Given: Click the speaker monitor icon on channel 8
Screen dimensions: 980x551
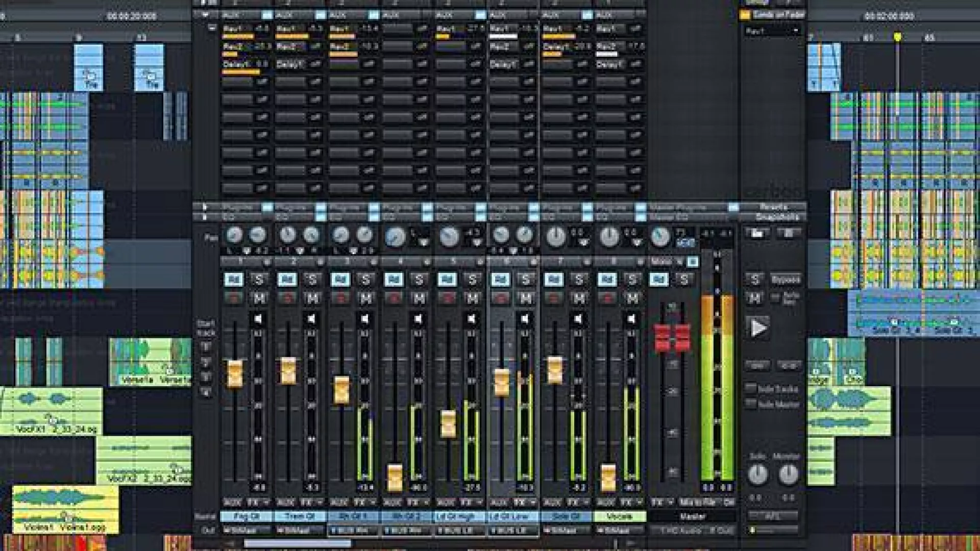Looking at the screenshot, I should point(631,319).
